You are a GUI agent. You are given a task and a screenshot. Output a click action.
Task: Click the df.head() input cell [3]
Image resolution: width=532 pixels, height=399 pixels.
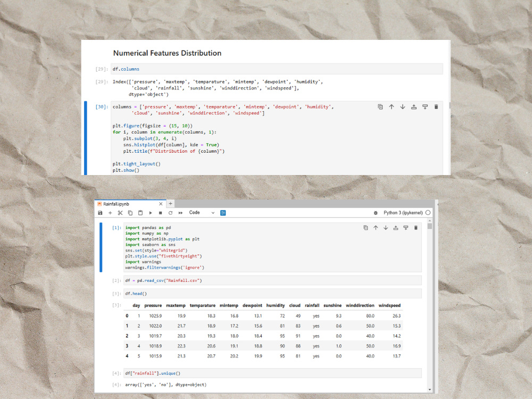(272, 294)
